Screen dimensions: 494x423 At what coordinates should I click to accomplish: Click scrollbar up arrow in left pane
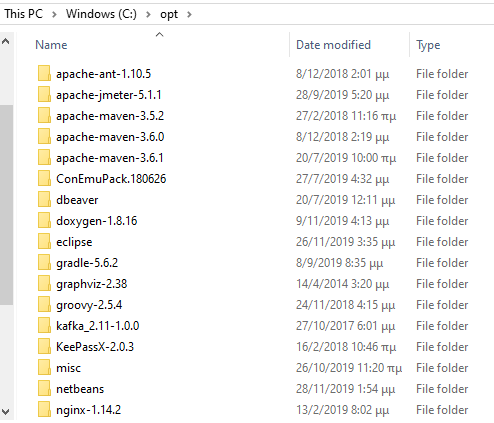pyautogui.click(x=6, y=41)
